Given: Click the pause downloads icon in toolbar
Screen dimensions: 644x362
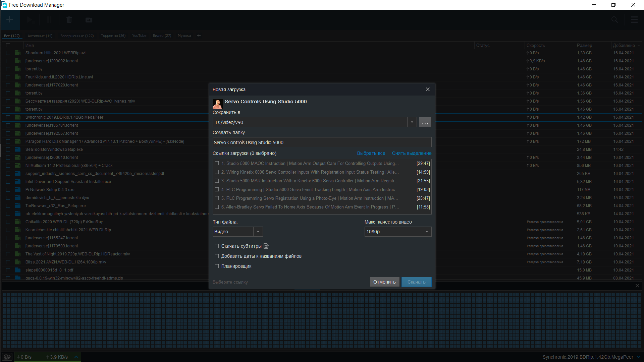Looking at the screenshot, I should [x=50, y=20].
